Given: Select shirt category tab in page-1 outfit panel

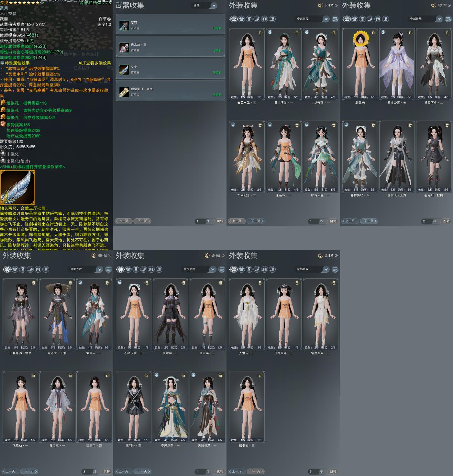Looking at the screenshot, I should coord(241,19).
